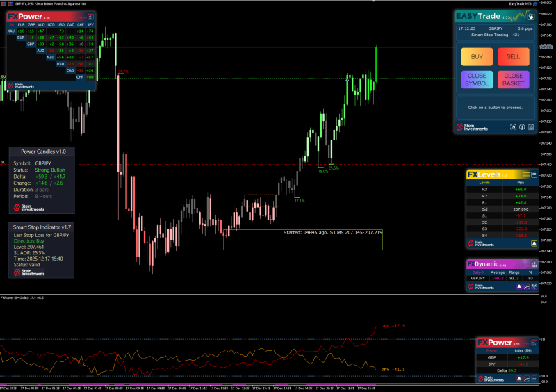
Task: Open the EasyTrade info icon
Action: (522, 127)
